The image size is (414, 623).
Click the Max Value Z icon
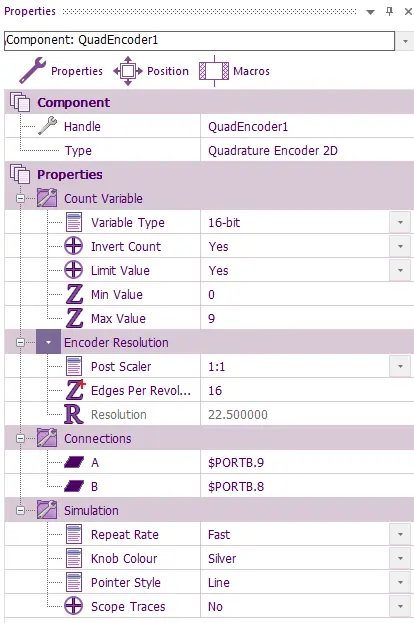[x=74, y=318]
